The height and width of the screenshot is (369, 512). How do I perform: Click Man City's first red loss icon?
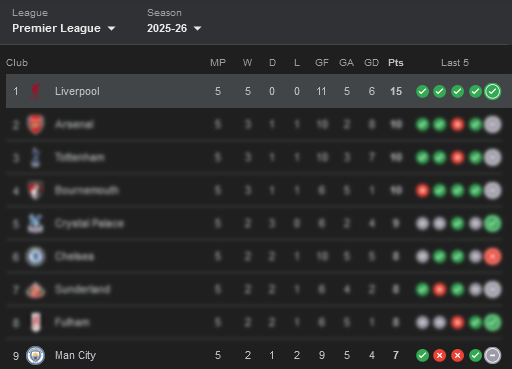pos(440,355)
